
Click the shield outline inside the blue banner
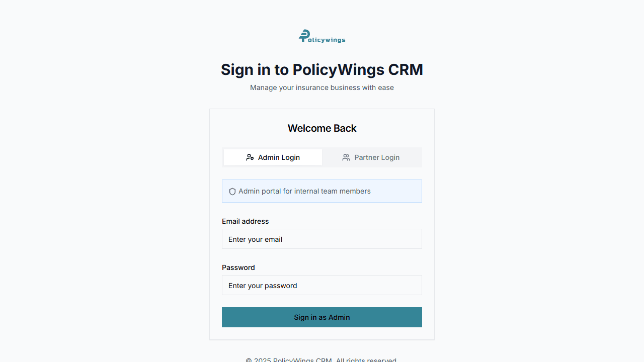tap(232, 191)
